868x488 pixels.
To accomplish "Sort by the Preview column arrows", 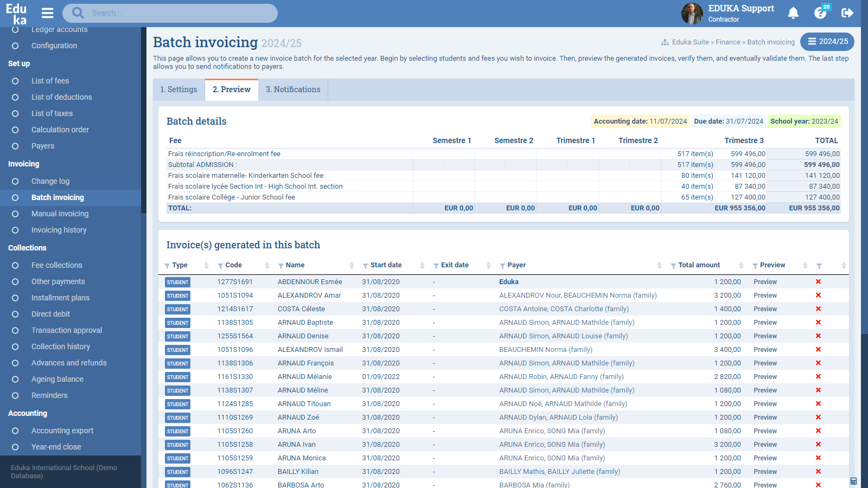I will [805, 265].
